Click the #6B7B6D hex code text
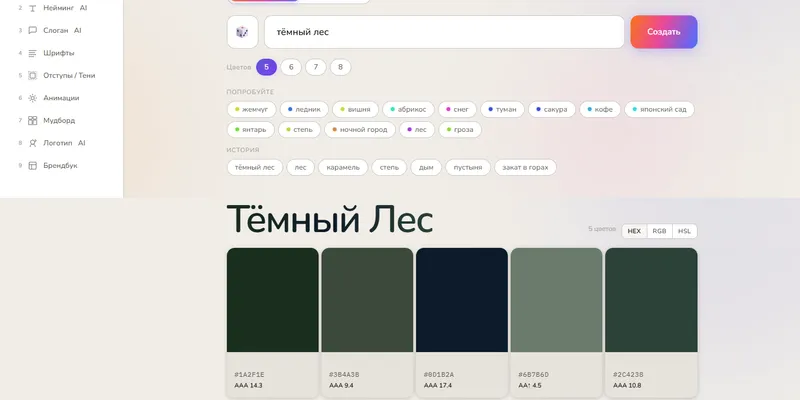The image size is (800, 400). [534, 374]
